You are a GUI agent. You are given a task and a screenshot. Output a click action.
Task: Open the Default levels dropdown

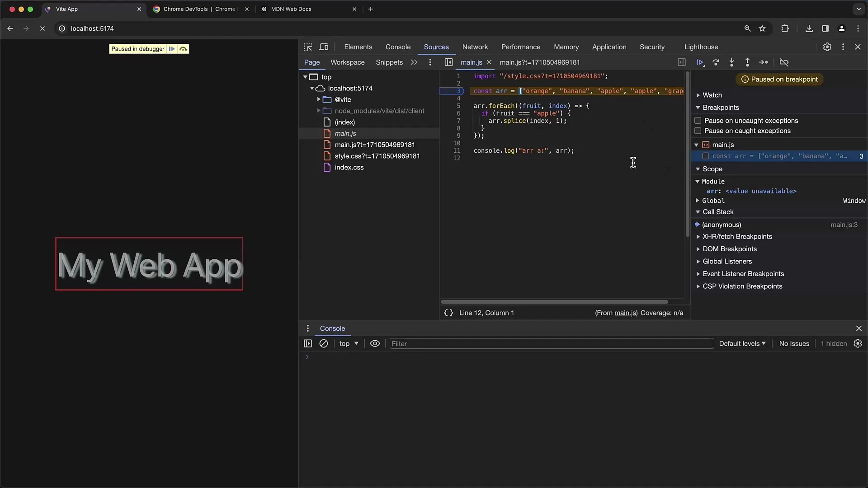point(742,343)
